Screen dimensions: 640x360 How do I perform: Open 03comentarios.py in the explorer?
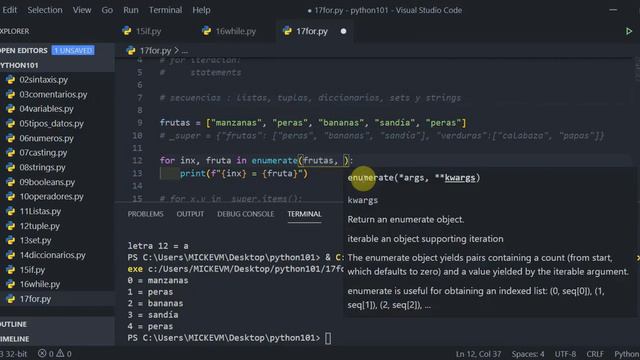click(x=53, y=94)
